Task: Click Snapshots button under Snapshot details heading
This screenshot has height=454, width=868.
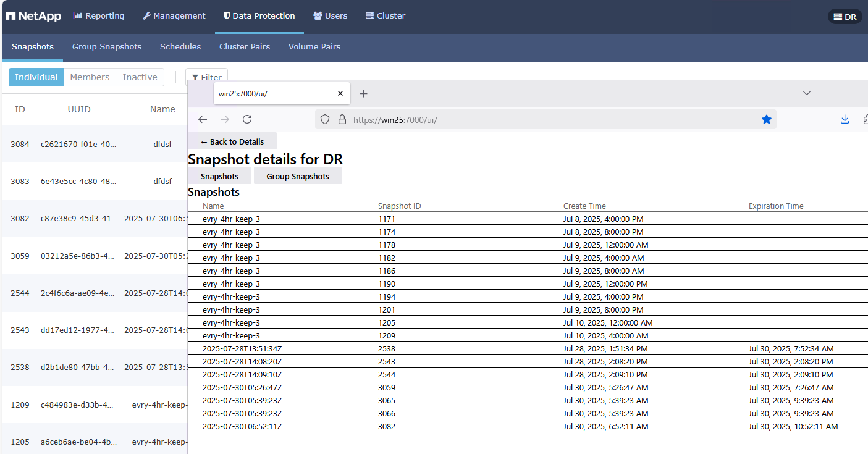Action: pos(219,176)
